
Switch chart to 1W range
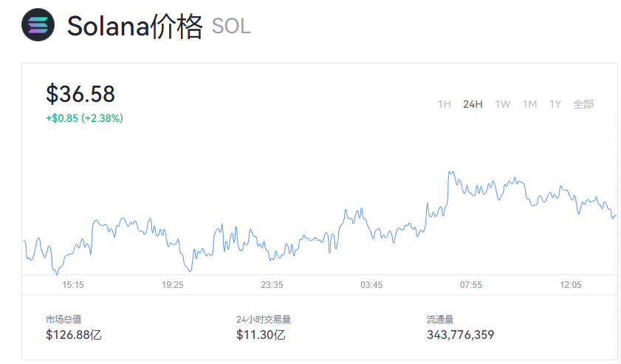point(503,104)
